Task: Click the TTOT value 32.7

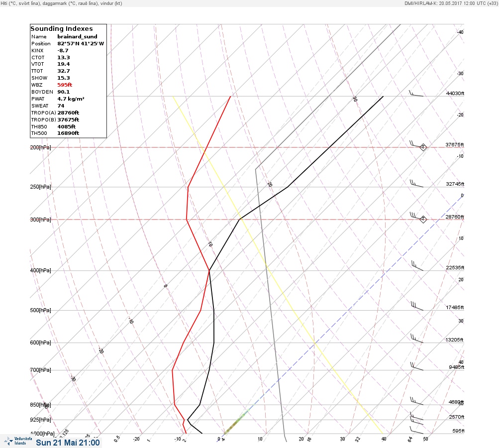Action: click(64, 71)
